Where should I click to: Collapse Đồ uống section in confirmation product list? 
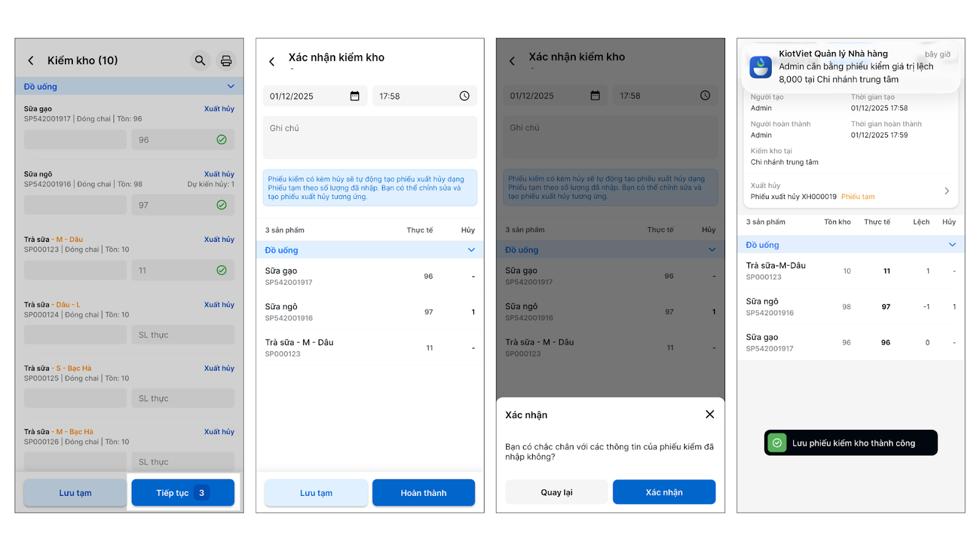click(x=472, y=250)
